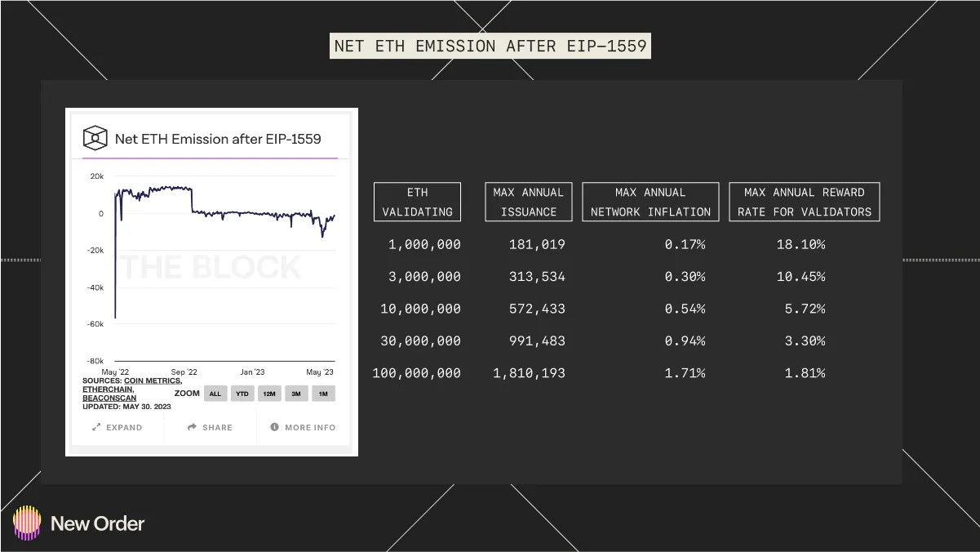The width and height of the screenshot is (980, 552).
Task: Click the chart title text
Action: [x=218, y=139]
